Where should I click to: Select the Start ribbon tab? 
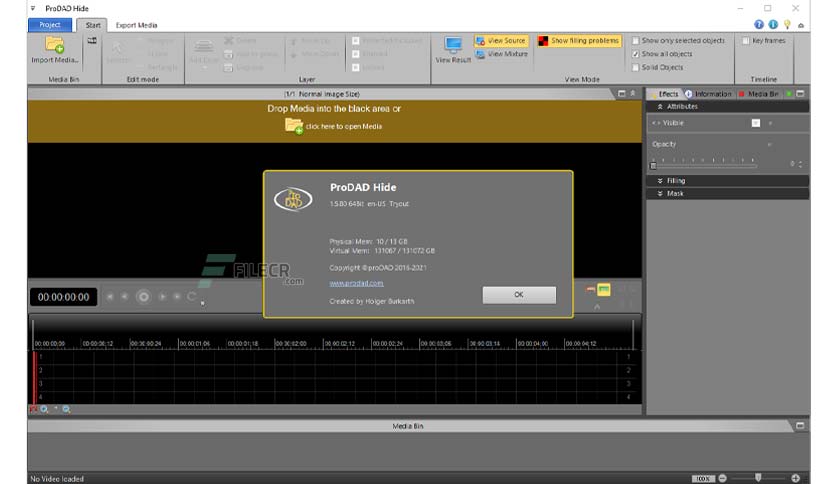coord(93,25)
